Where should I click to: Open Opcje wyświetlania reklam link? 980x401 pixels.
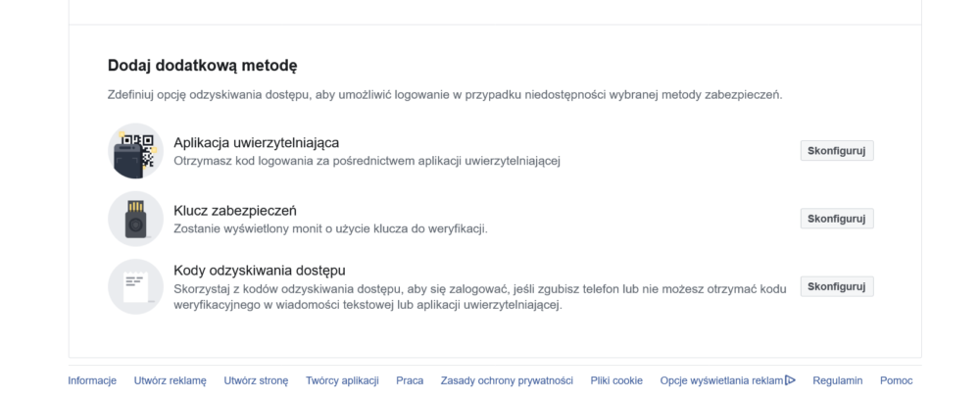pyautogui.click(x=722, y=380)
